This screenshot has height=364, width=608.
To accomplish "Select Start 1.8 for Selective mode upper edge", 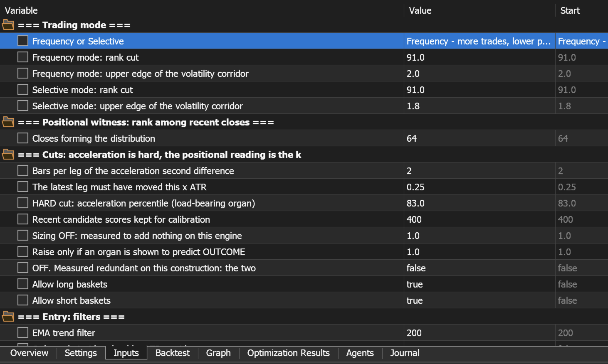I will tap(582, 106).
